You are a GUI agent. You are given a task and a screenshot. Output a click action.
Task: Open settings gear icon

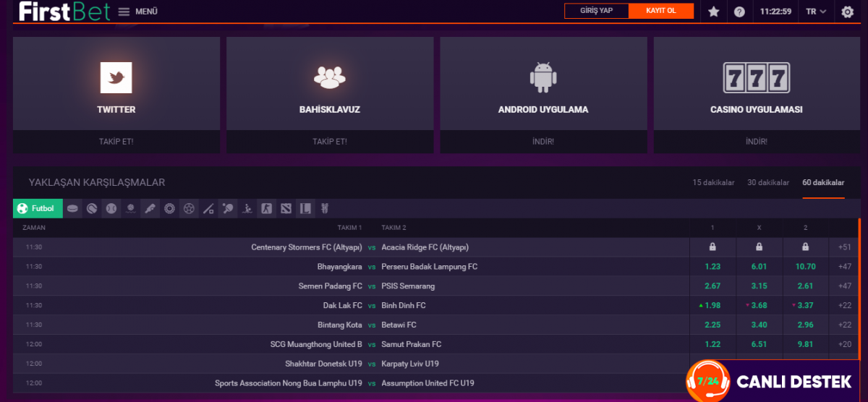[x=848, y=12]
